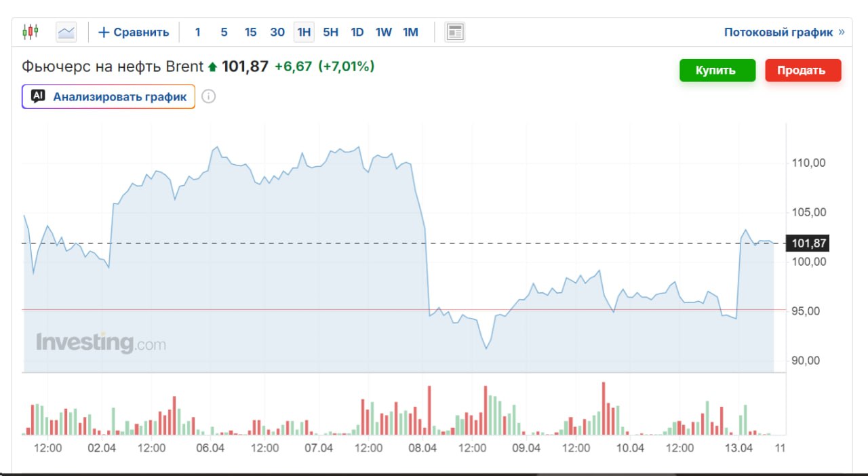Click the news panel icon in toolbar

tap(455, 32)
